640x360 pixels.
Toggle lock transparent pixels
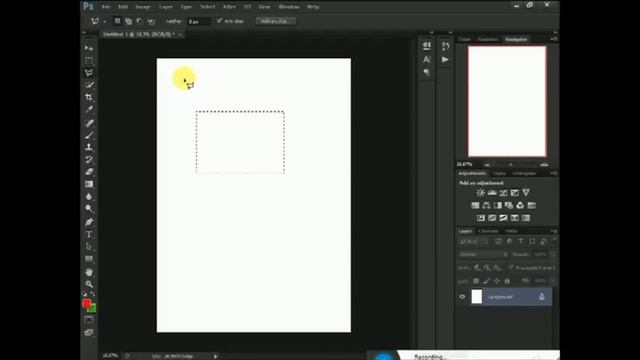click(x=476, y=281)
